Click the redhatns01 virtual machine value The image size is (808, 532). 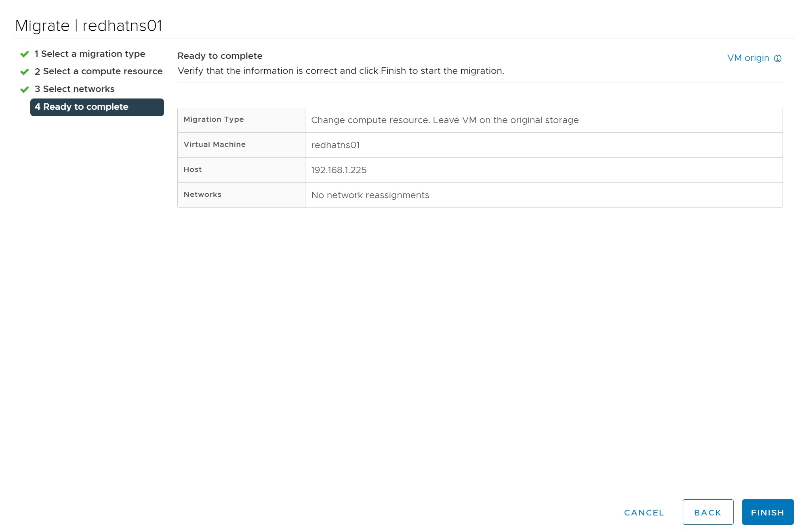[x=335, y=145]
